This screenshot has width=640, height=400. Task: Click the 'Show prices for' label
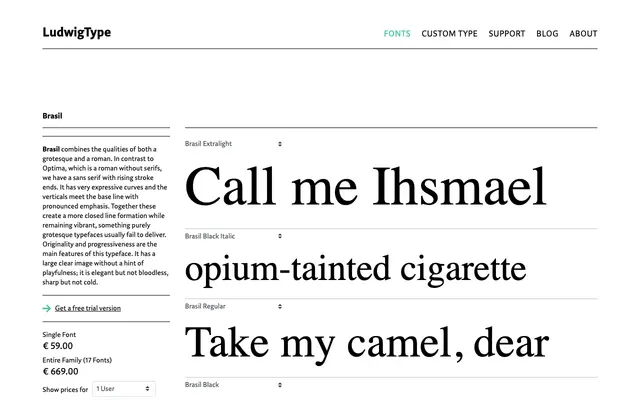click(65, 389)
